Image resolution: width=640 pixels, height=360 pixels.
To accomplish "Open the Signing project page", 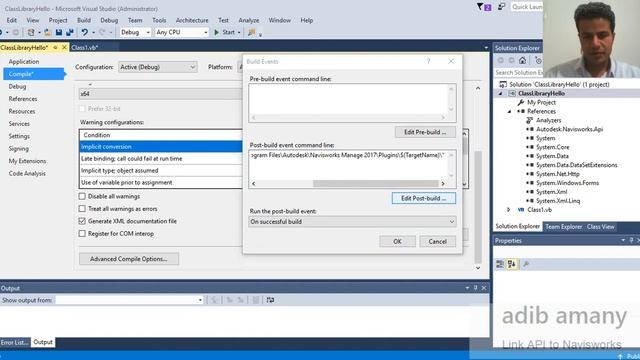I will [19, 149].
